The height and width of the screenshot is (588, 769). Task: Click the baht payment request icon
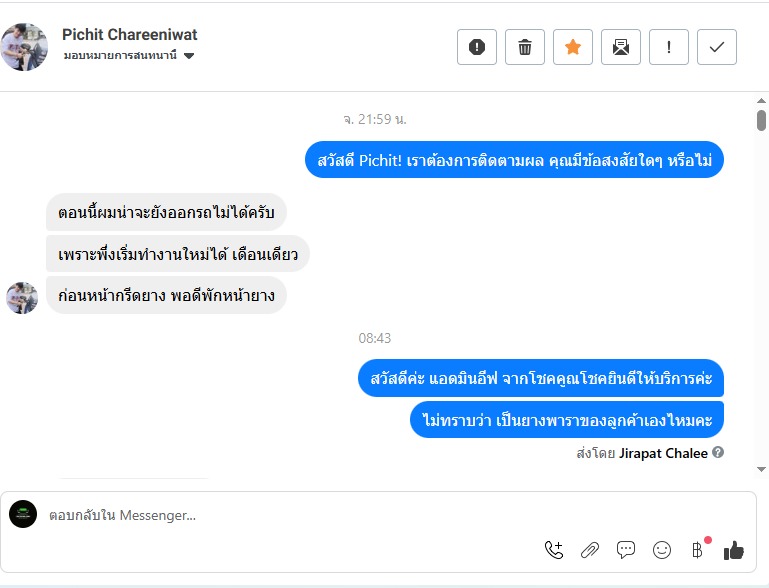tap(697, 549)
